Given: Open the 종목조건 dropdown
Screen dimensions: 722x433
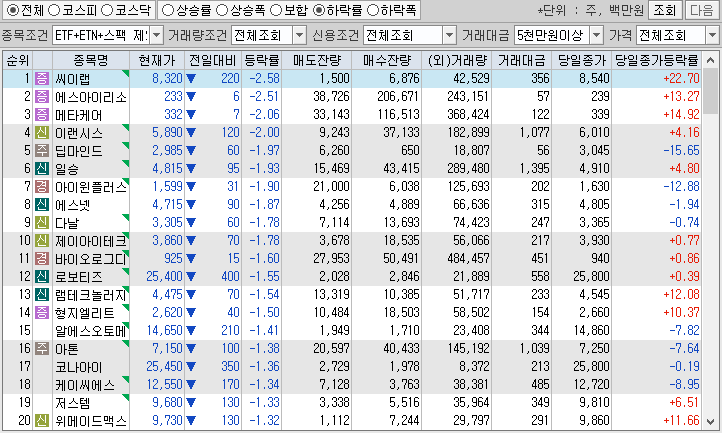Looking at the screenshot, I should [157, 35].
